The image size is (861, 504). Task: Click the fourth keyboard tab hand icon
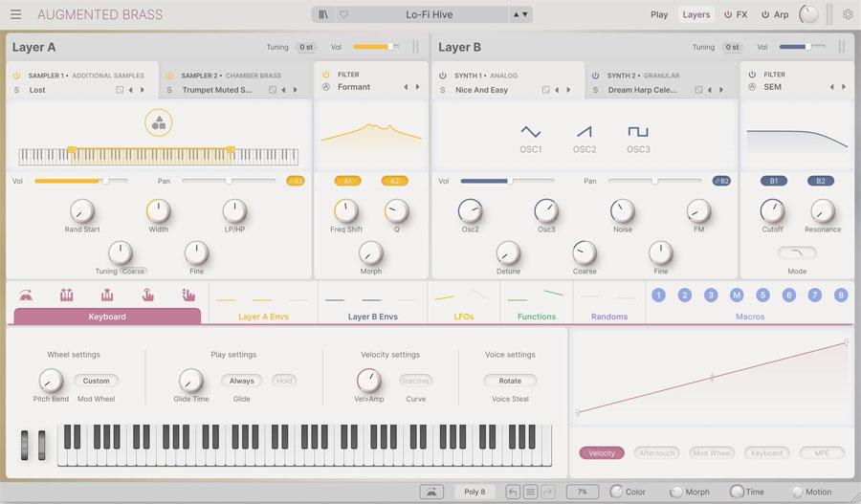click(x=147, y=296)
